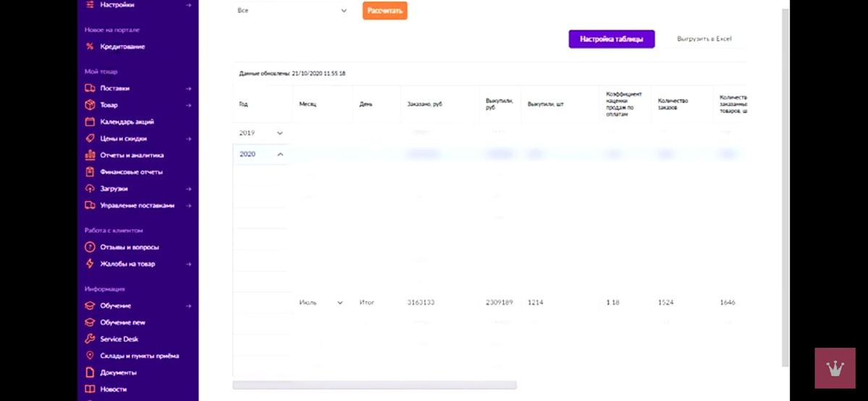The height and width of the screenshot is (401, 868).
Task: Click the pin icon beside Склады и пункты приёма
Action: point(90,355)
